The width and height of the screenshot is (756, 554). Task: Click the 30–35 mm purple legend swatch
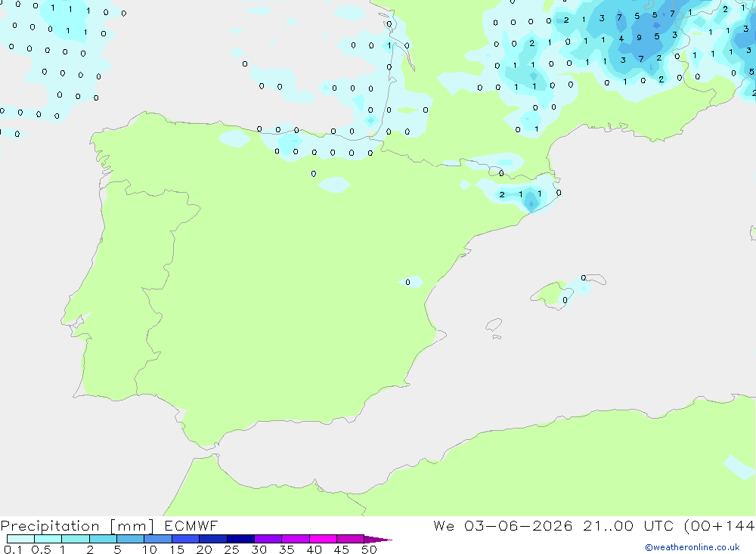pos(268,539)
